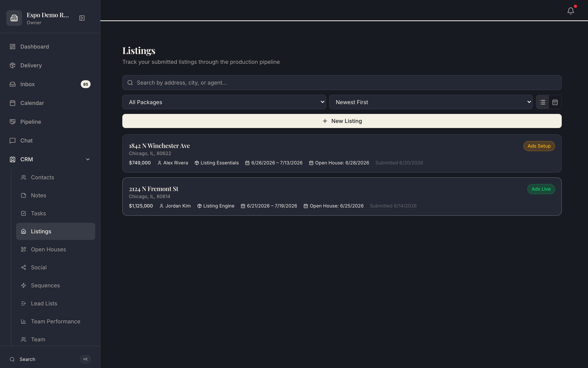This screenshot has width=588, height=368.
Task: Focus the listings search field
Action: 342,83
